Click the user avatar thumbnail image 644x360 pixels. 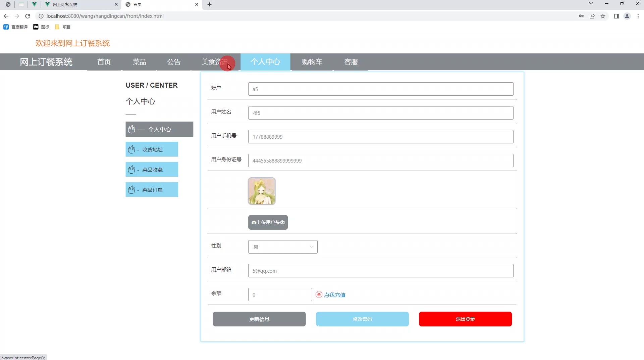point(262,191)
